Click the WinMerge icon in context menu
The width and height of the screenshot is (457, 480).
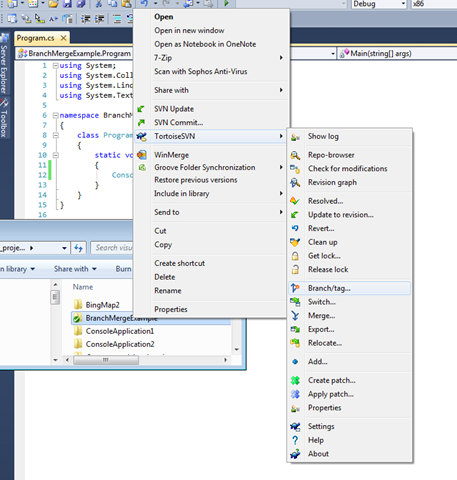click(142, 155)
